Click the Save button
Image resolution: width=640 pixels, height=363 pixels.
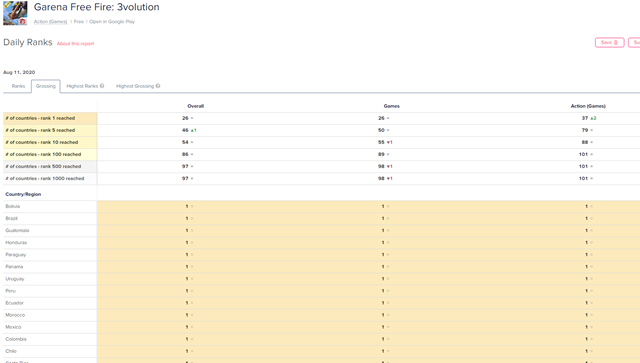coord(609,42)
